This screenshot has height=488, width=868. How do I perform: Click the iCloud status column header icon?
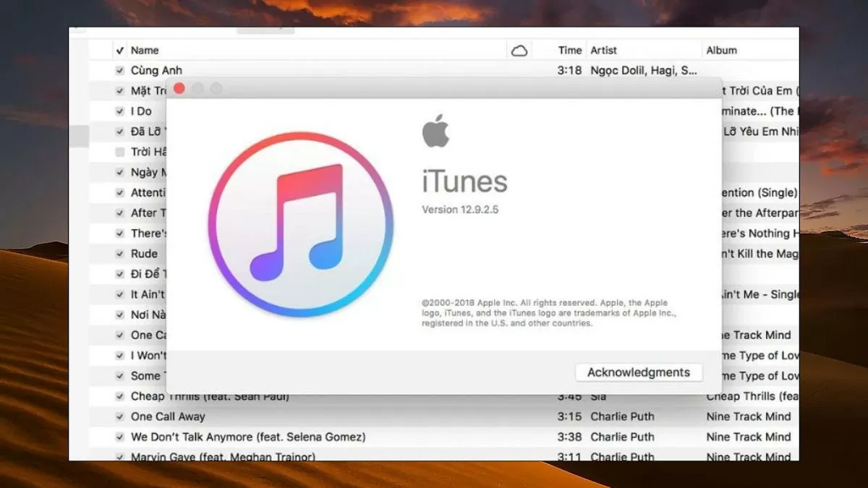pyautogui.click(x=519, y=50)
